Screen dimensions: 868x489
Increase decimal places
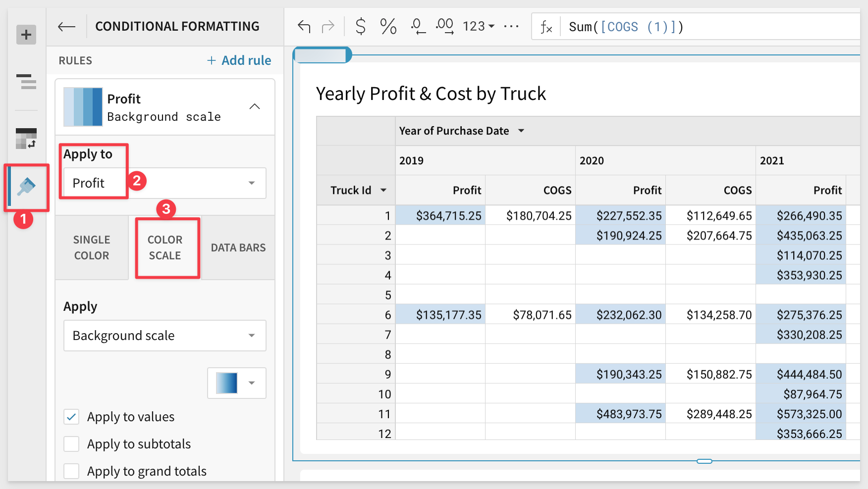444,27
